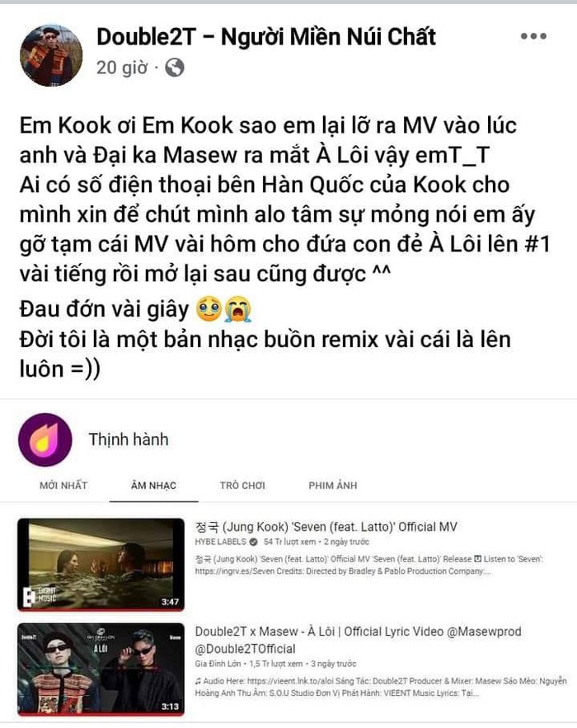577x728 pixels.
Task: Click the Double2T profile avatar
Action: 51,55
